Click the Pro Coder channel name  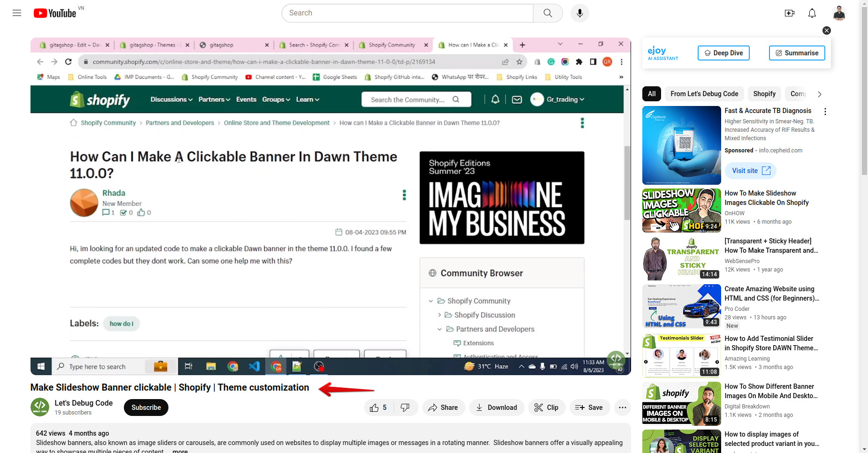(737, 309)
